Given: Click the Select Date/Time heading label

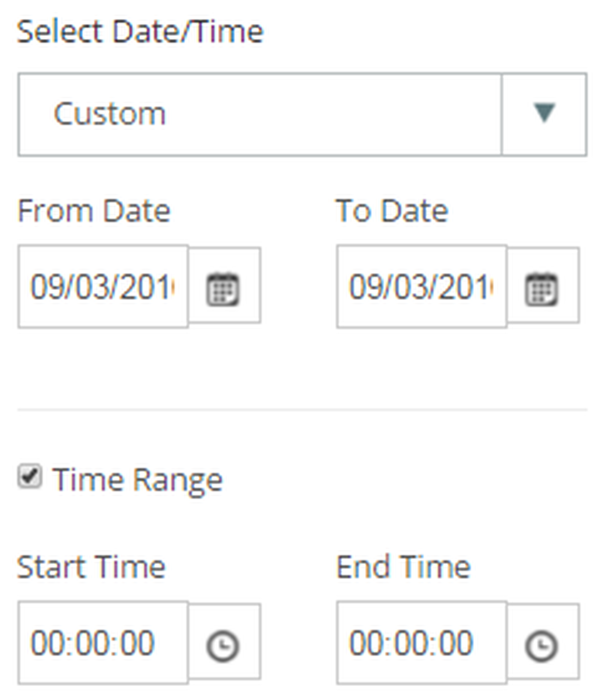Looking at the screenshot, I should pos(140,32).
